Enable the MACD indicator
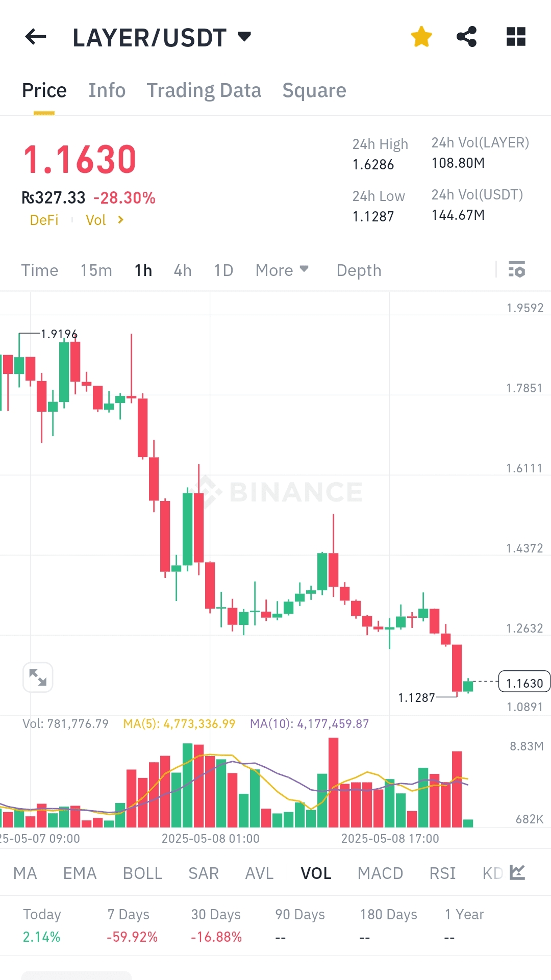Screen dimensions: 551x980 (380, 873)
